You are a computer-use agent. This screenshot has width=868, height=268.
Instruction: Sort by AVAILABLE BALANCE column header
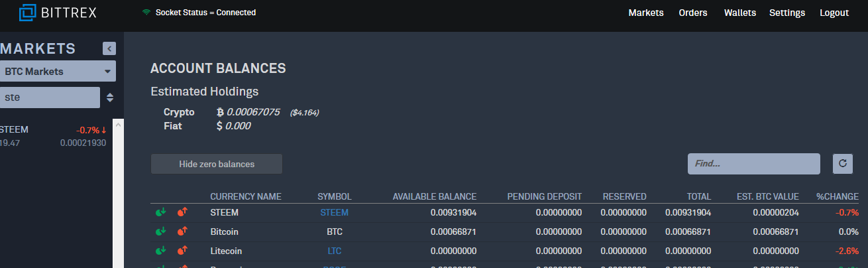tap(435, 196)
